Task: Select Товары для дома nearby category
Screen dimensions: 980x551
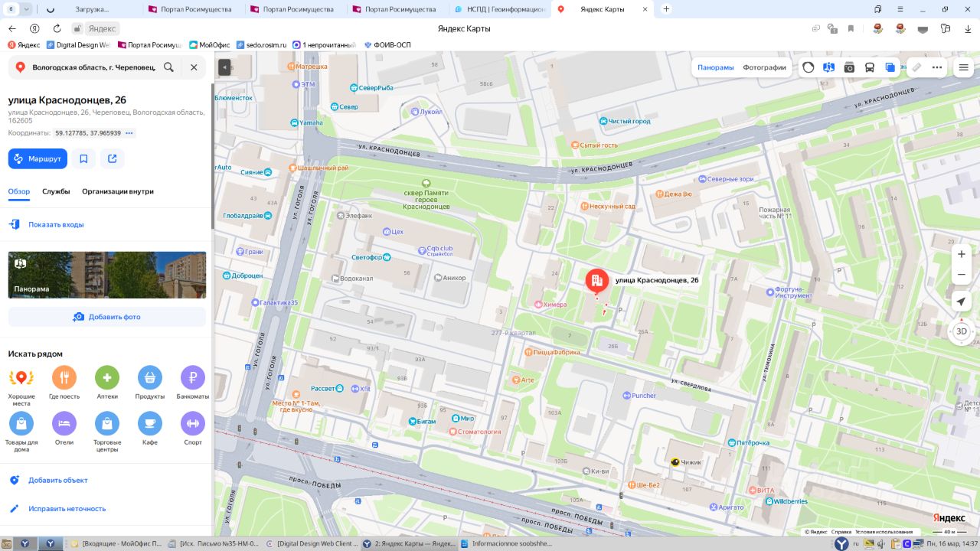Action: [21, 432]
